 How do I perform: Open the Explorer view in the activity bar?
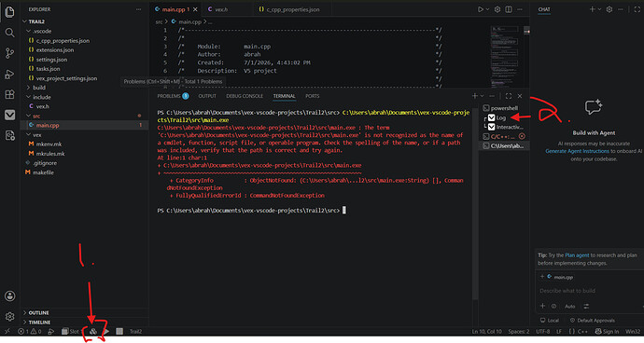(x=9, y=12)
